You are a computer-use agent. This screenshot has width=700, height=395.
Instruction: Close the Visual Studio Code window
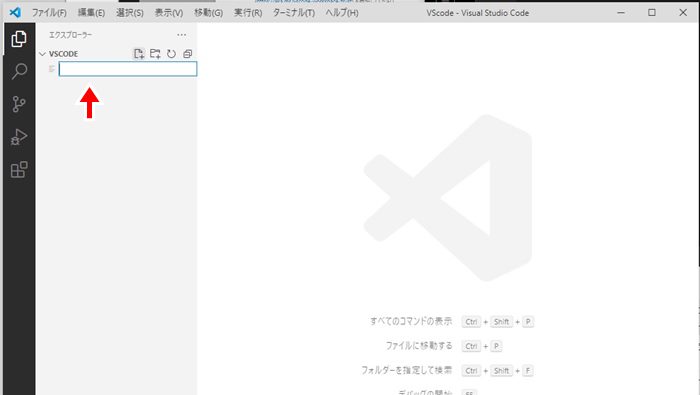tap(683, 12)
